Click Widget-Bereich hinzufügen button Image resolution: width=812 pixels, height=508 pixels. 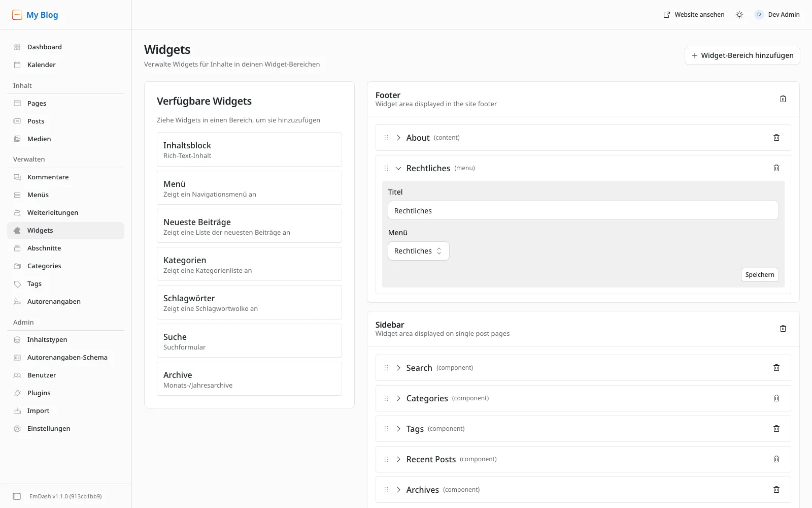(x=742, y=55)
